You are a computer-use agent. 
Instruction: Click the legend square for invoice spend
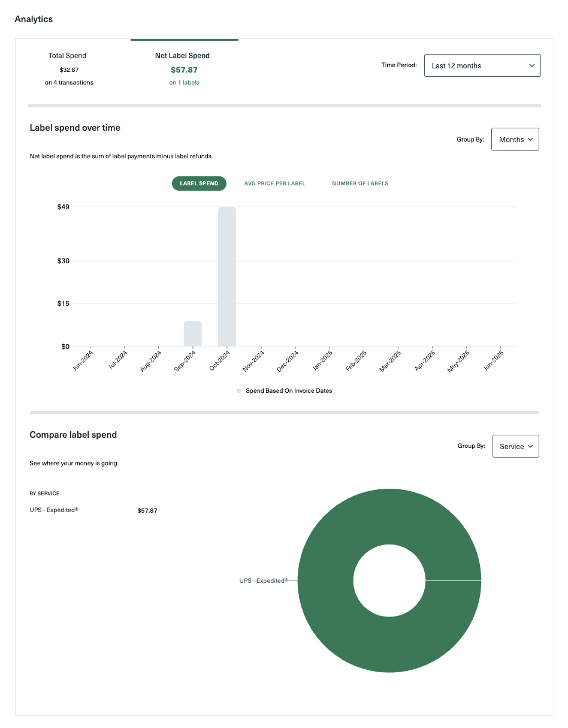coord(239,391)
